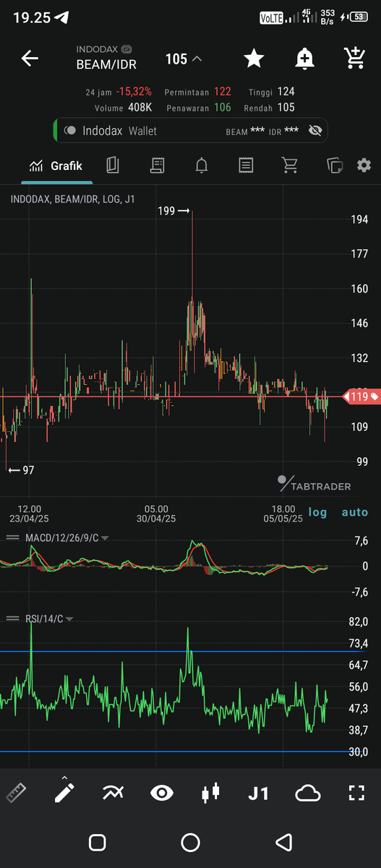Tap Android home circle button
Screen dimensions: 381x868
coord(191,842)
